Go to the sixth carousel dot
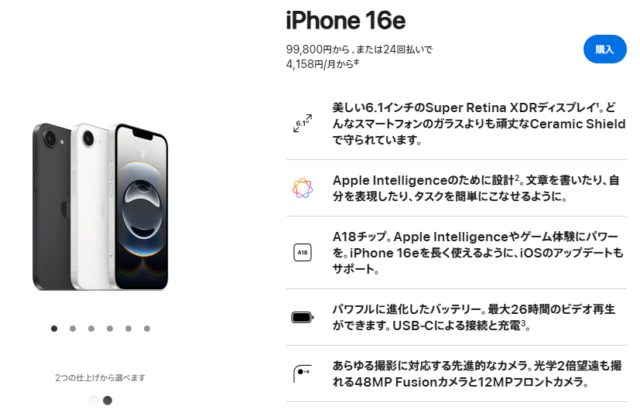 tap(147, 329)
